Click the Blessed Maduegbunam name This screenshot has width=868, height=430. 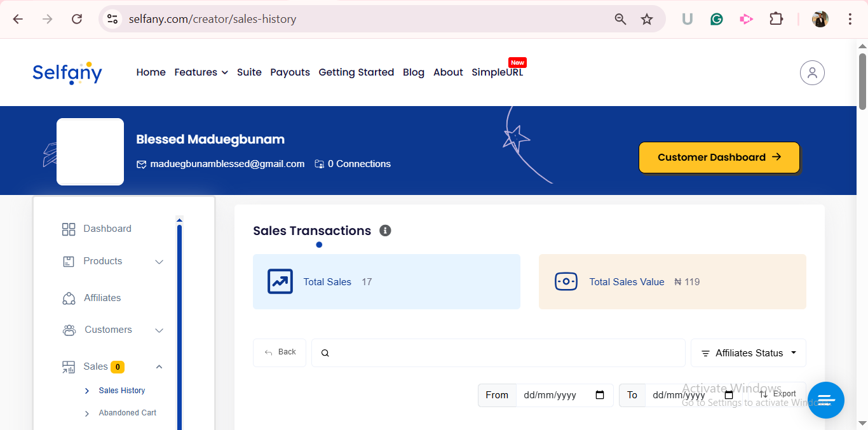[210, 140]
